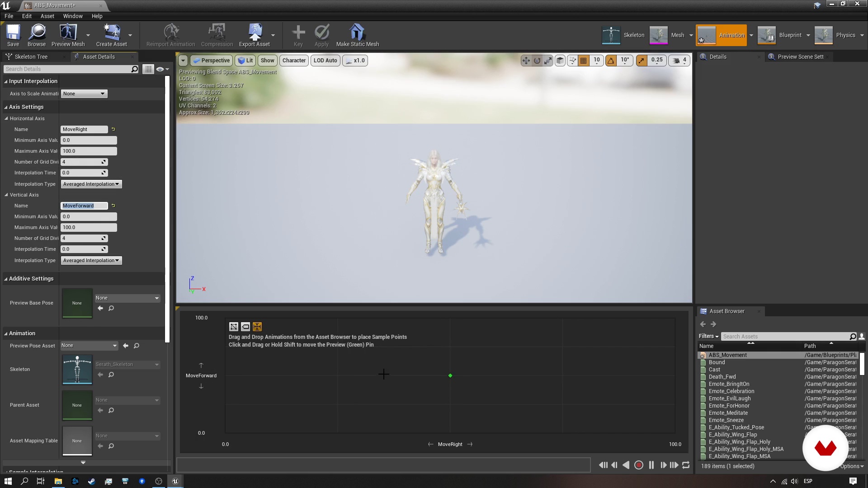Open the Asset menu

click(47, 16)
